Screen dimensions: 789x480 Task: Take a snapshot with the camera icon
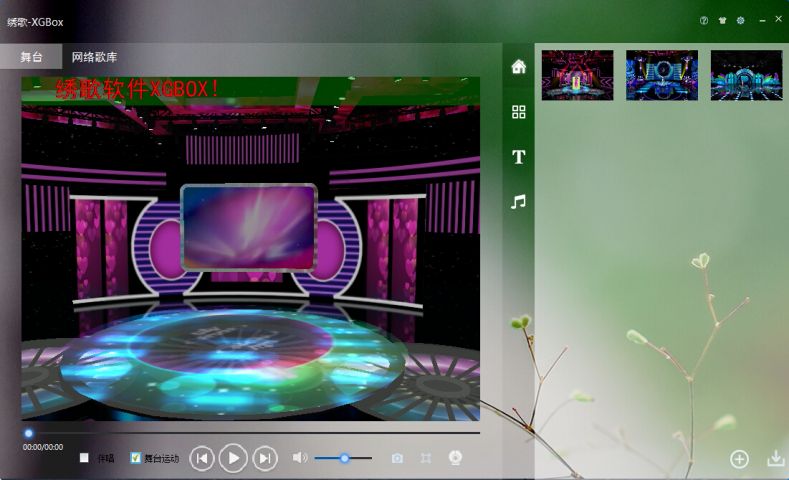click(x=397, y=458)
